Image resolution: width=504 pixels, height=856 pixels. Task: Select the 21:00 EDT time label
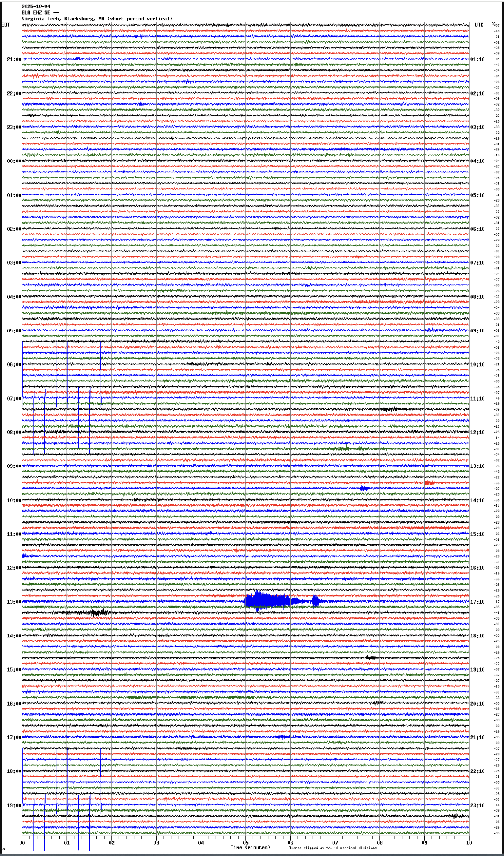[14, 59]
